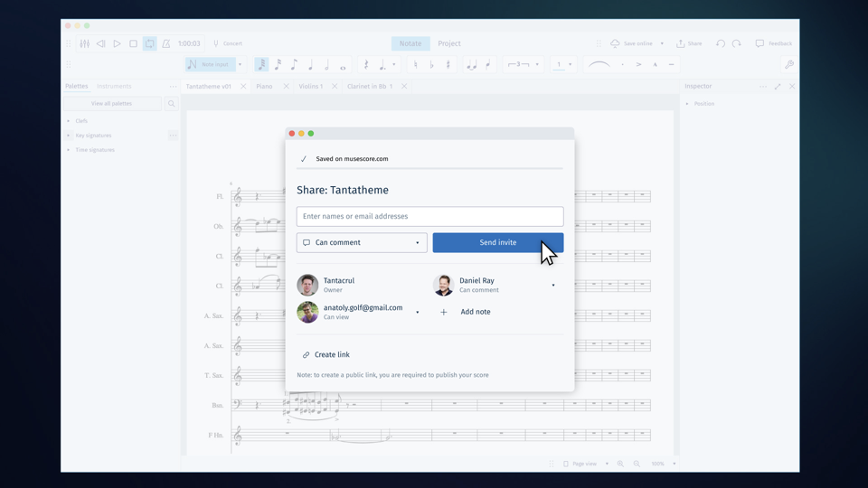Viewport: 868px width, 488px height.
Task: Select the 16th note duration
Action: pos(278,64)
